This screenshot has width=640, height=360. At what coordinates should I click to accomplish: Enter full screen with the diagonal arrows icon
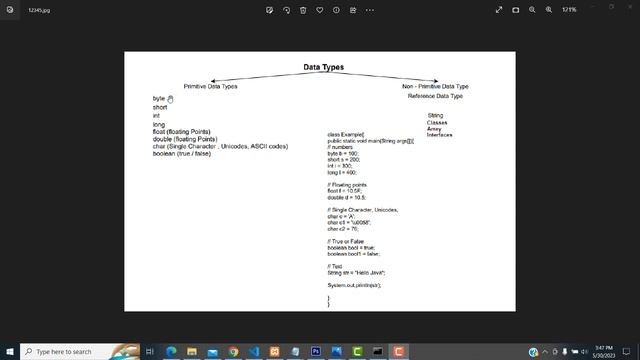[x=499, y=10]
